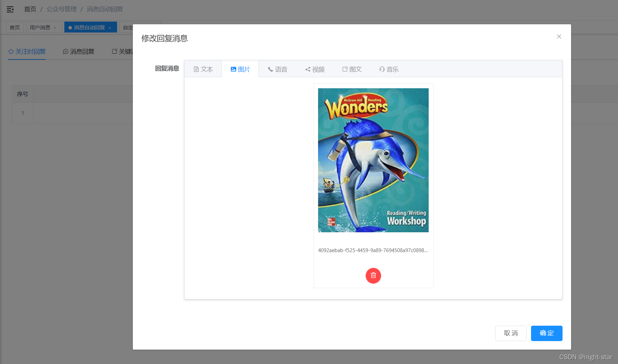Click the image filename 4092aebab-f525-4459...
The image size is (618, 364).
pyautogui.click(x=373, y=250)
